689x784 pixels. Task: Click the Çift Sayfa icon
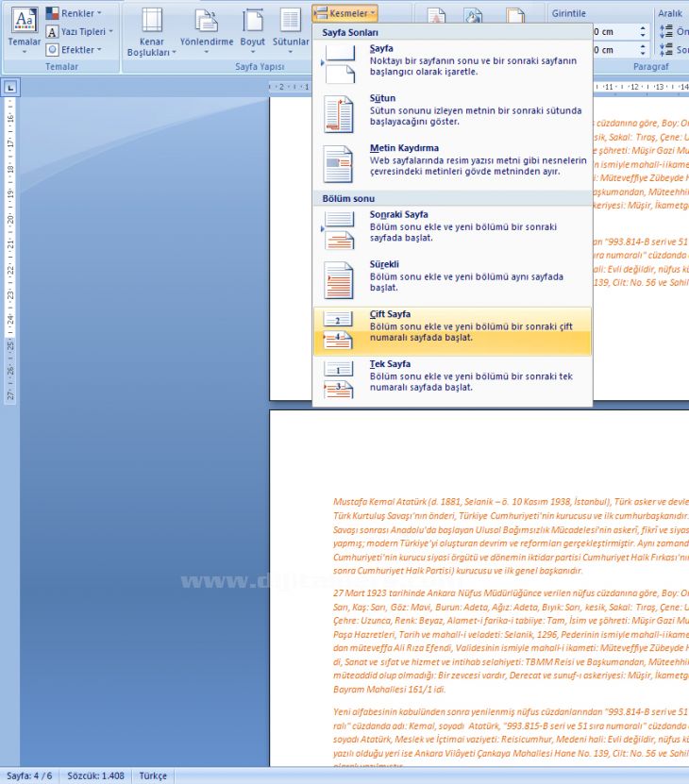[x=338, y=330]
